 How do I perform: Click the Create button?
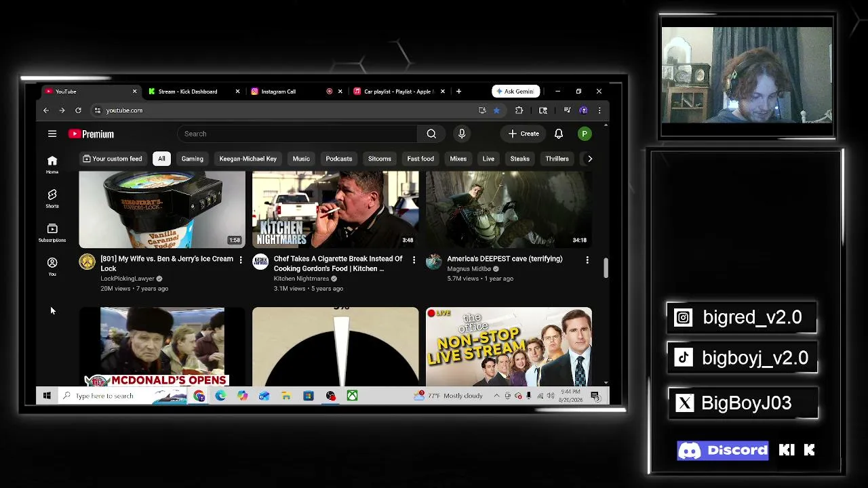tap(524, 134)
